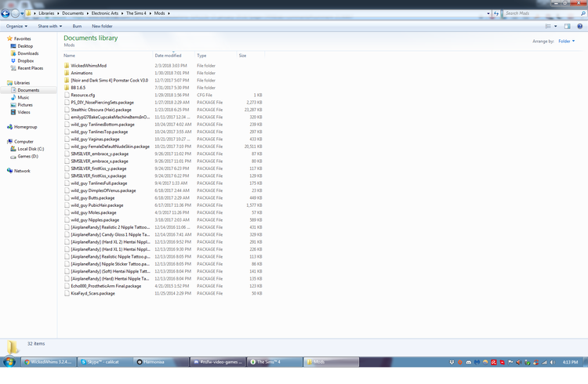
Task: Switch to The Sims 4 taskbar window
Action: click(275, 362)
